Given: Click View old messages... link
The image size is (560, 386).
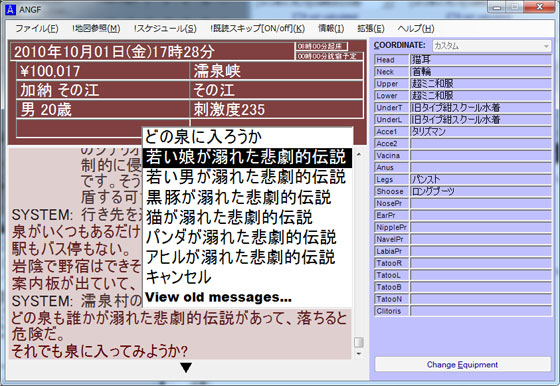Looking at the screenshot, I should pos(218,297).
